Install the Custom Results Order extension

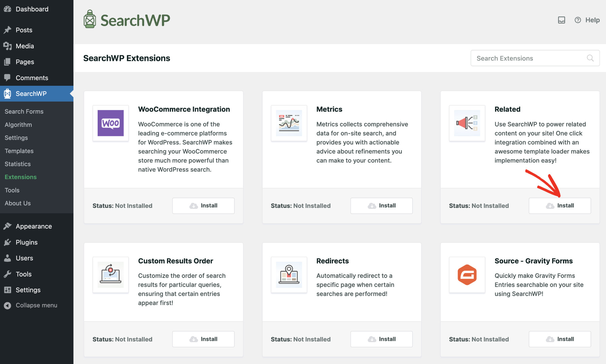pyautogui.click(x=203, y=339)
